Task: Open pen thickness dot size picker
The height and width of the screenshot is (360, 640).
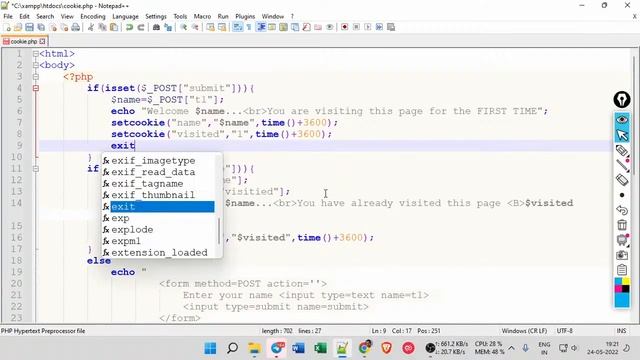Action: [x=622, y=195]
